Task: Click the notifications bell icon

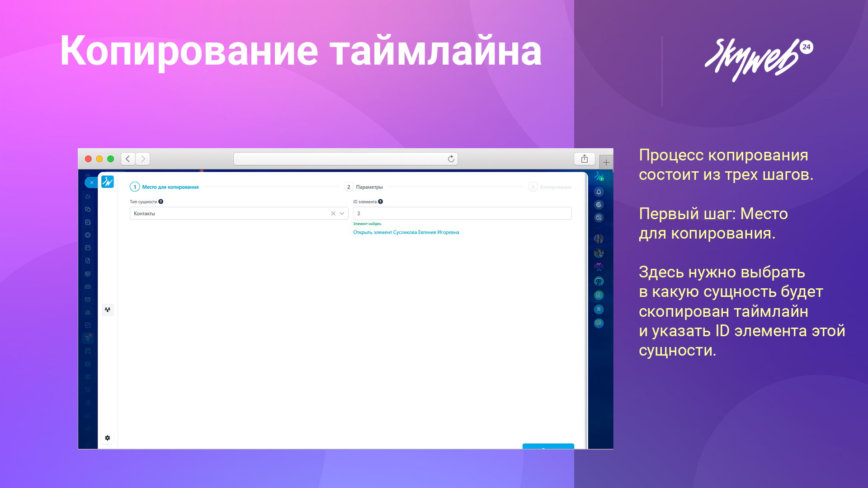Action: pyautogui.click(x=599, y=192)
